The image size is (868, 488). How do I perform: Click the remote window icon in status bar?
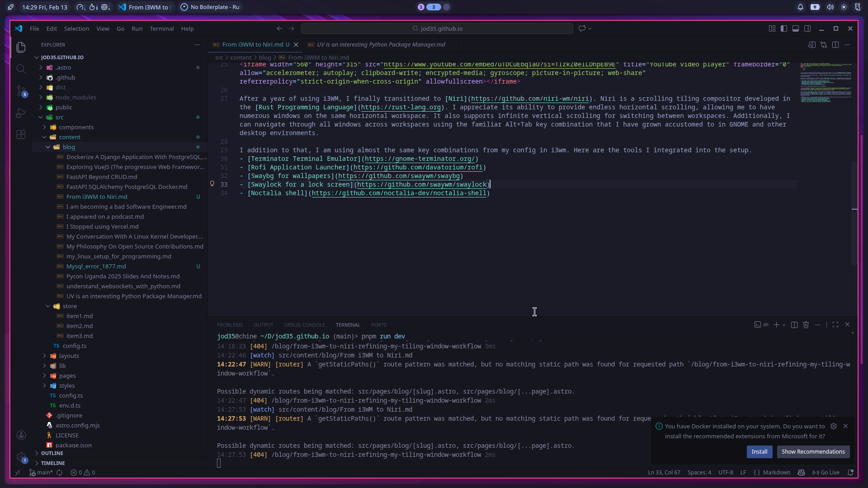pos(18,473)
